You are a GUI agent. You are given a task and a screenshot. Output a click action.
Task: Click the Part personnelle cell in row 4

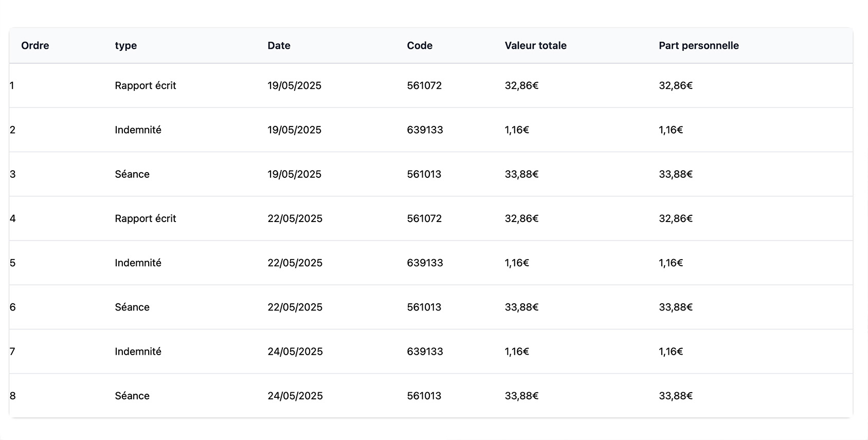pos(676,218)
